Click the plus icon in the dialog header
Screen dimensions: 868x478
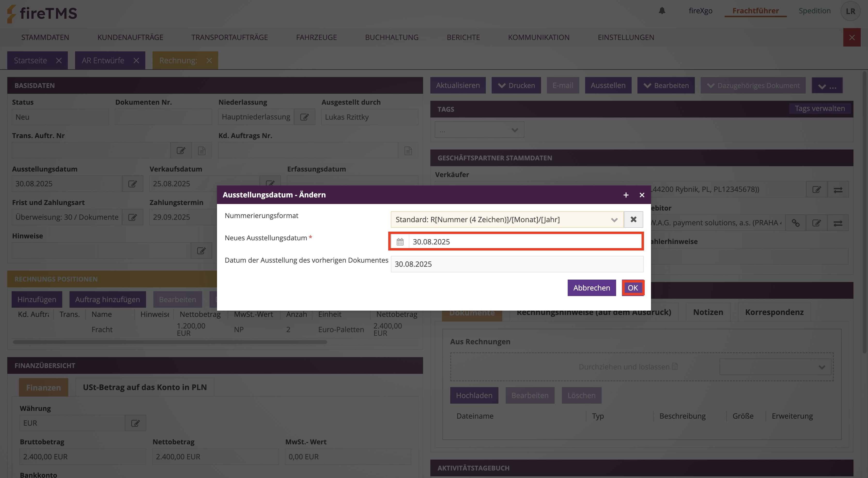pyautogui.click(x=626, y=195)
